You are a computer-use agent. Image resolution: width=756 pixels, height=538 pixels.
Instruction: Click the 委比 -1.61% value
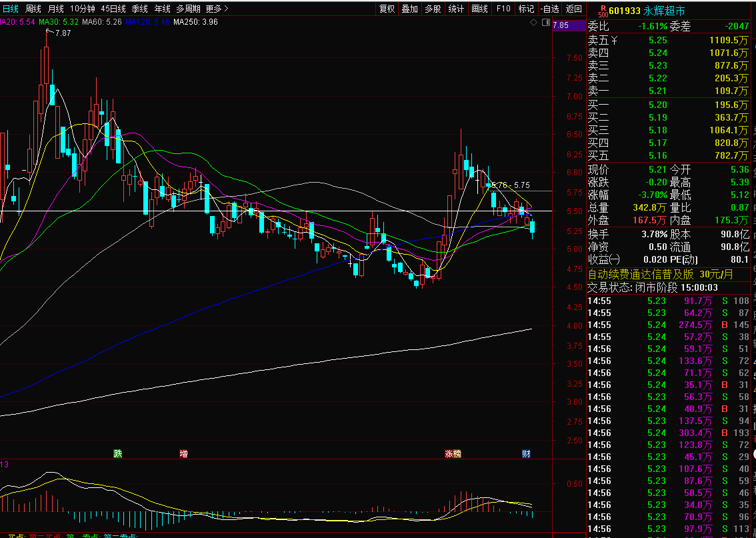click(x=654, y=27)
